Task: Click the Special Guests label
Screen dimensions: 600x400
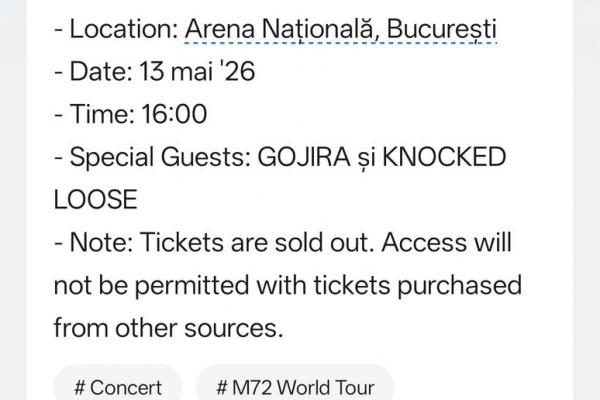Action: click(160, 157)
